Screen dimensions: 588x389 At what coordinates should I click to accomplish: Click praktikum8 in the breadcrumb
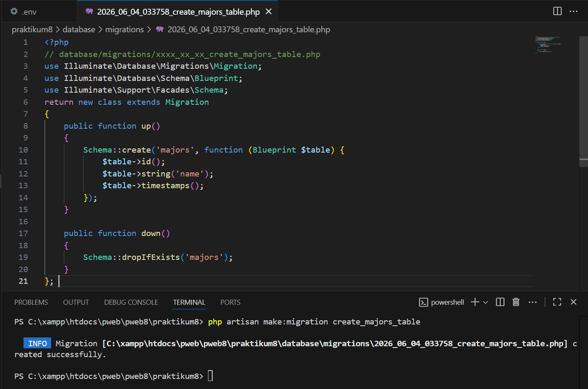click(x=32, y=29)
